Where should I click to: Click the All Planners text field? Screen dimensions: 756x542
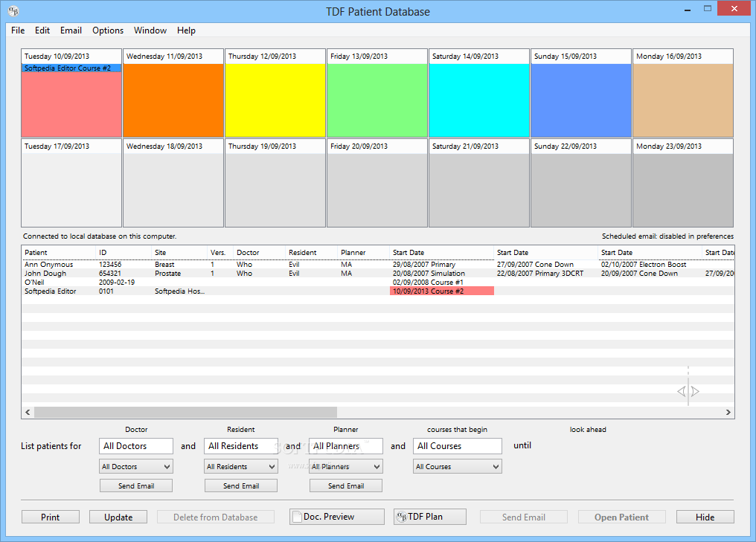pos(346,446)
